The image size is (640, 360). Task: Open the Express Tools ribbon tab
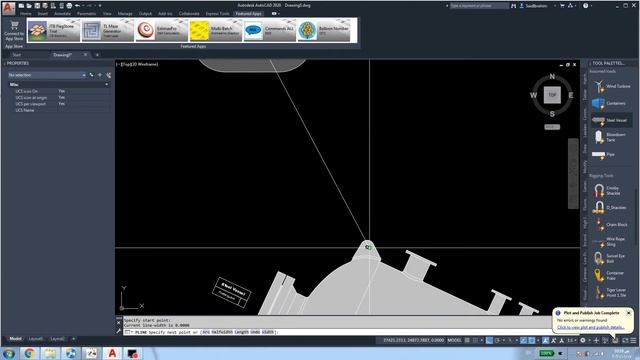tap(218, 13)
